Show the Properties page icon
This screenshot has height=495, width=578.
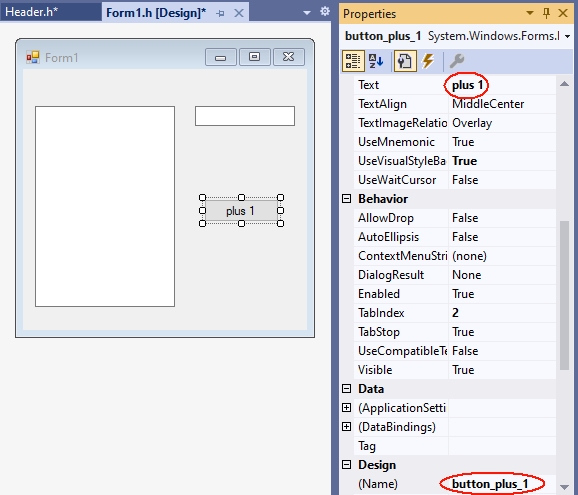coord(405,61)
